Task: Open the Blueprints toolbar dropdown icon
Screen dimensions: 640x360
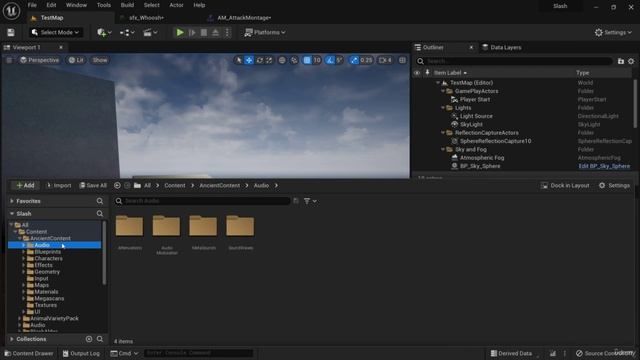Action: coord(127,33)
